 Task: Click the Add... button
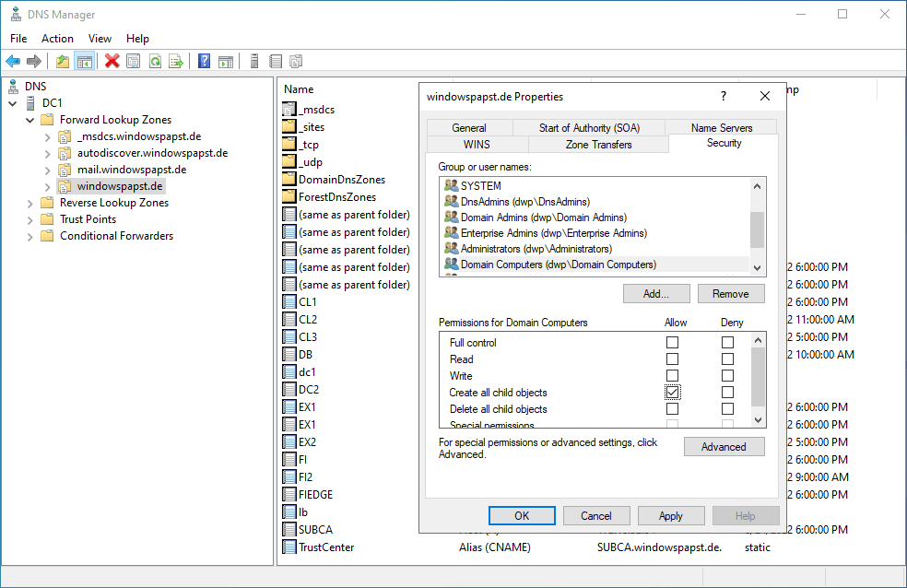coord(656,294)
